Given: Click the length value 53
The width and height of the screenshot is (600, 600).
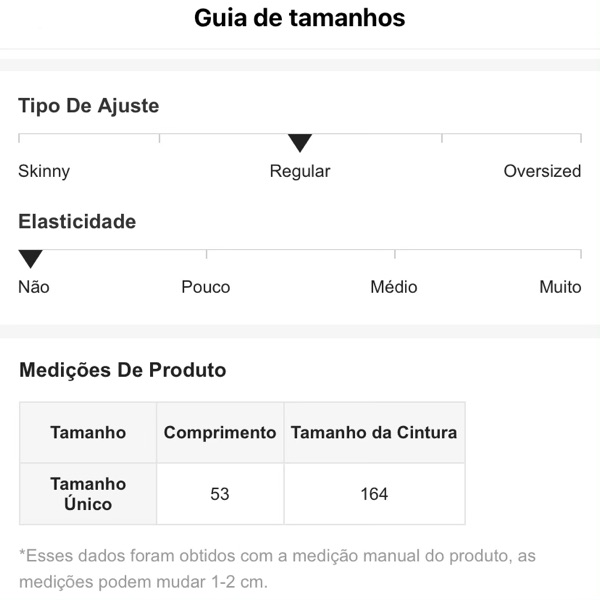Looking at the screenshot, I should click(220, 494).
